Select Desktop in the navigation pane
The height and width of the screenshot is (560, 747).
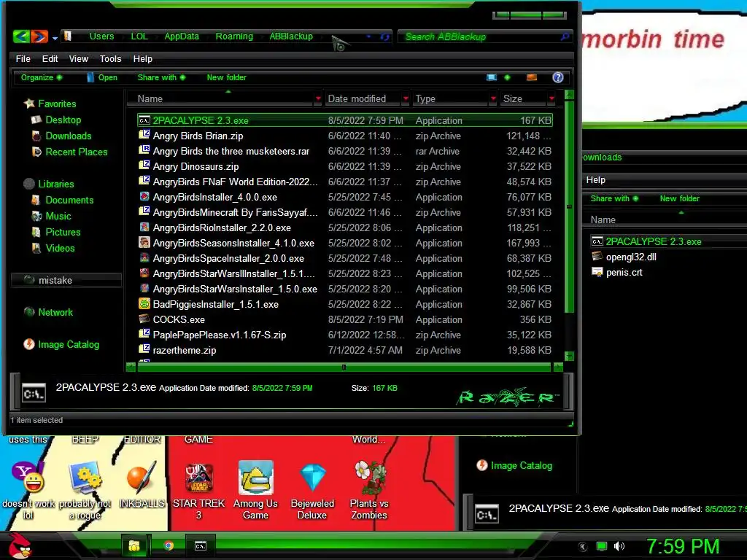tap(55, 120)
